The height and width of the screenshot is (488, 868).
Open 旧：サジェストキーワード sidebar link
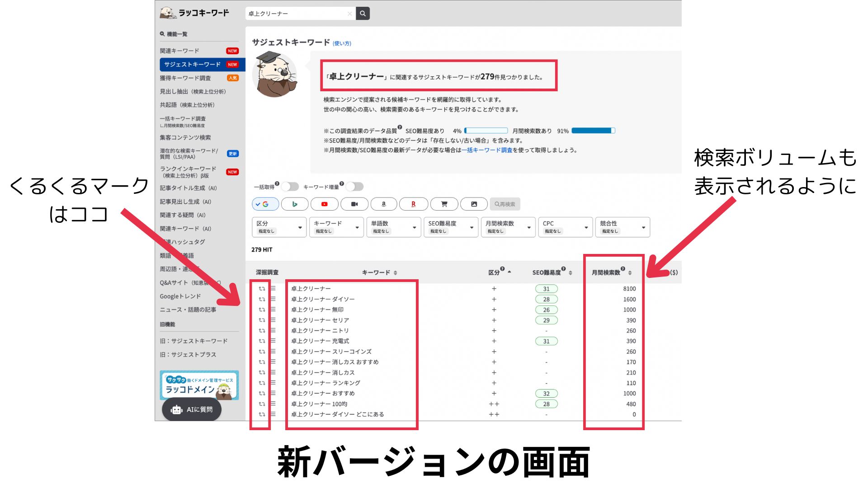[x=193, y=341]
